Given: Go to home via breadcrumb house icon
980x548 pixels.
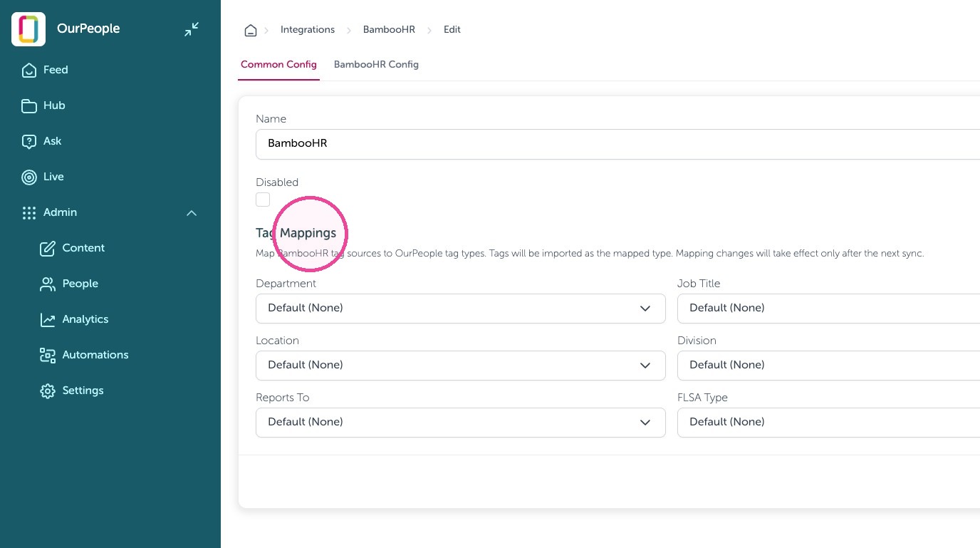Looking at the screenshot, I should tap(250, 30).
